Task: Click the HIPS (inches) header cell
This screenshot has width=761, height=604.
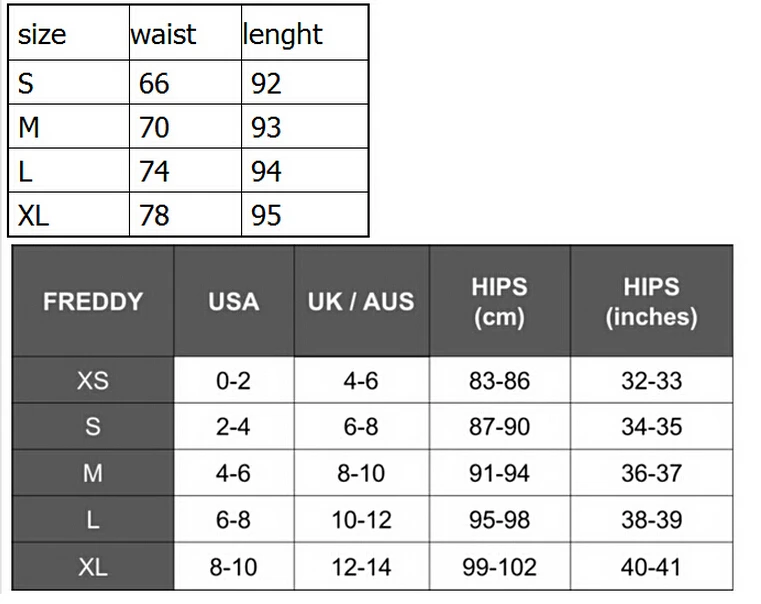Action: (651, 301)
